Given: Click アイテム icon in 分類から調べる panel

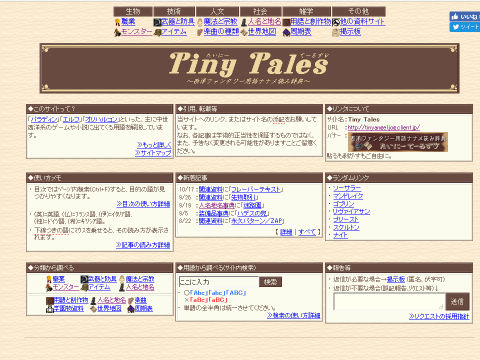Looking at the screenshot, I should (x=85, y=287).
